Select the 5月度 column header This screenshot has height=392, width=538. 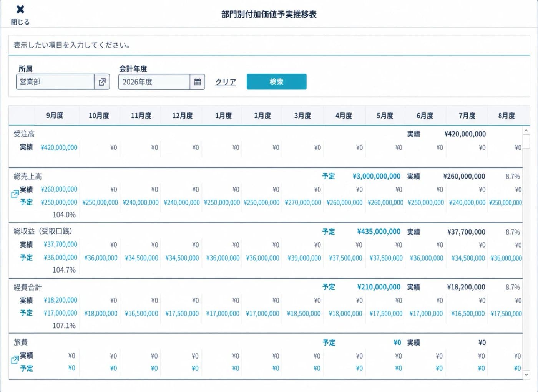coord(385,116)
